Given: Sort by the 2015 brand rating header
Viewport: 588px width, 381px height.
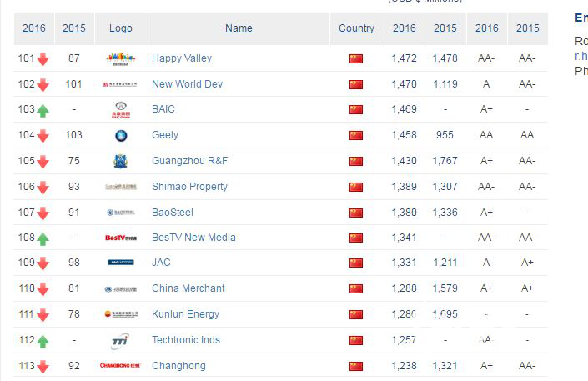Looking at the screenshot, I should tap(528, 28).
